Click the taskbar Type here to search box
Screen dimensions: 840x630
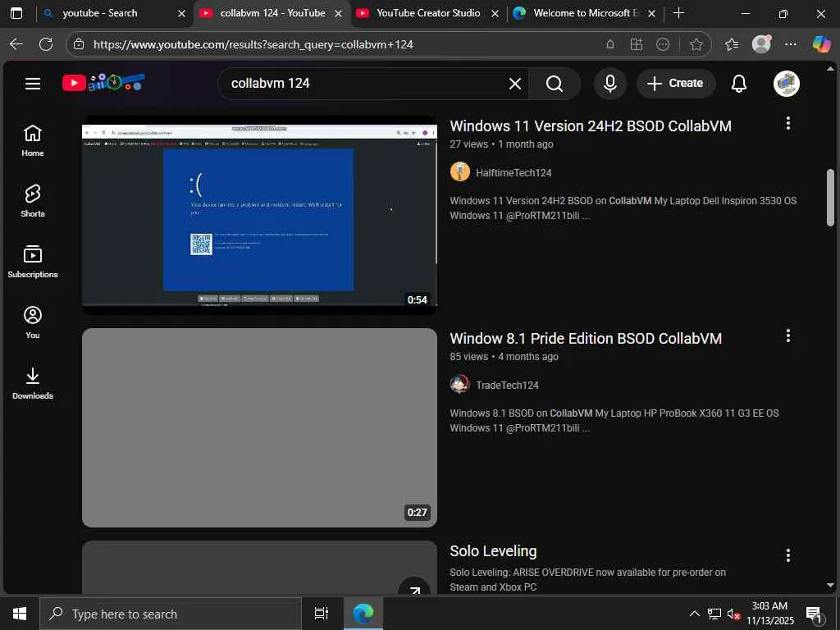171,614
